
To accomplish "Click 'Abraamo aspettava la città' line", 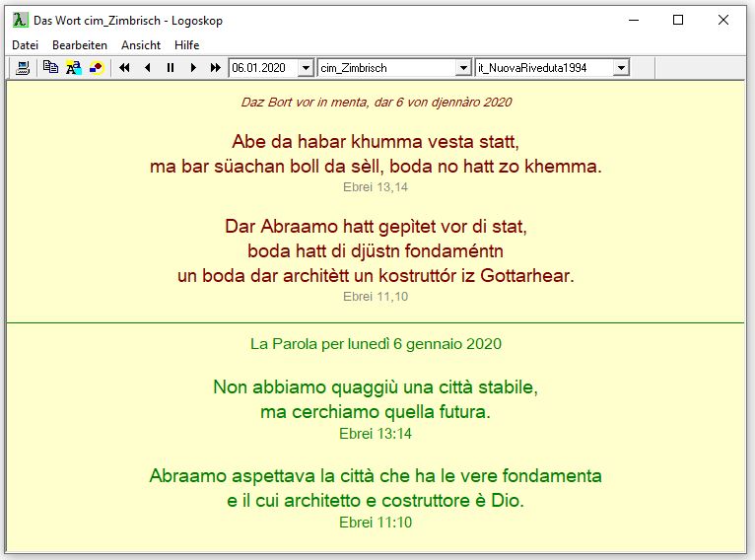I will tap(376, 476).
